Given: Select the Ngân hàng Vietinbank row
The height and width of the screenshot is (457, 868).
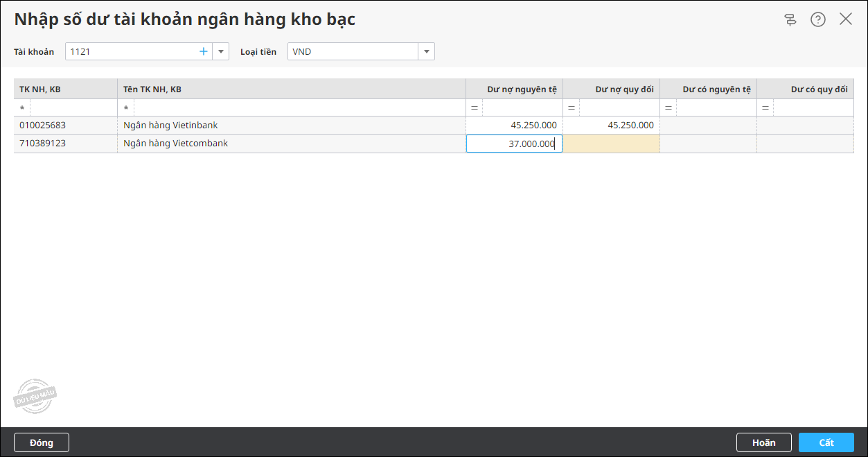Looking at the screenshot, I should 434,126.
